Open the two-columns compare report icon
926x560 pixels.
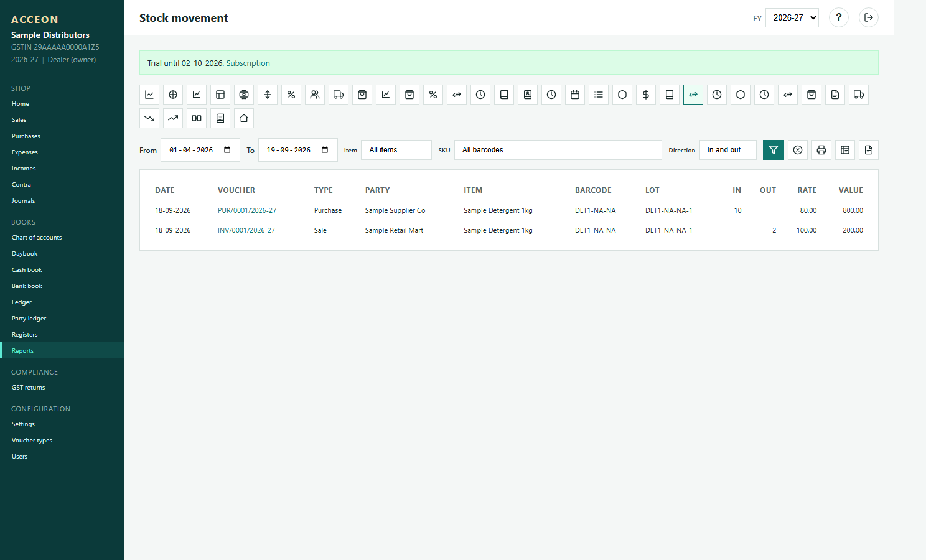197,118
